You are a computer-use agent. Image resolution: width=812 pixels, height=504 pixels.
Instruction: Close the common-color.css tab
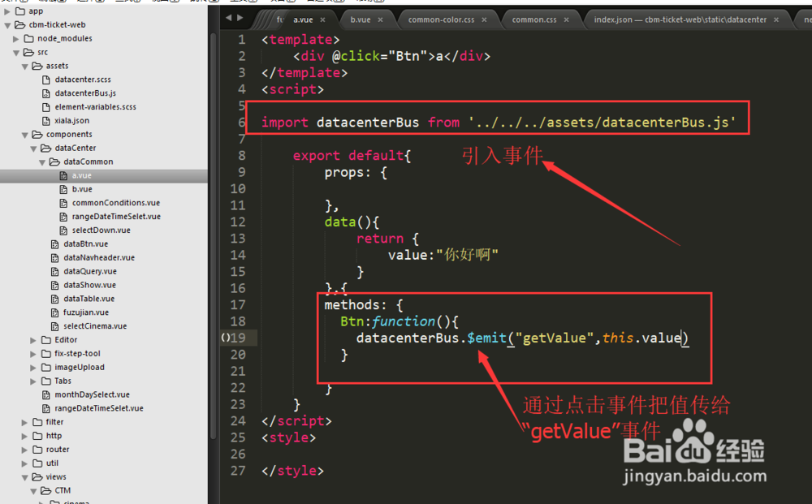click(484, 19)
